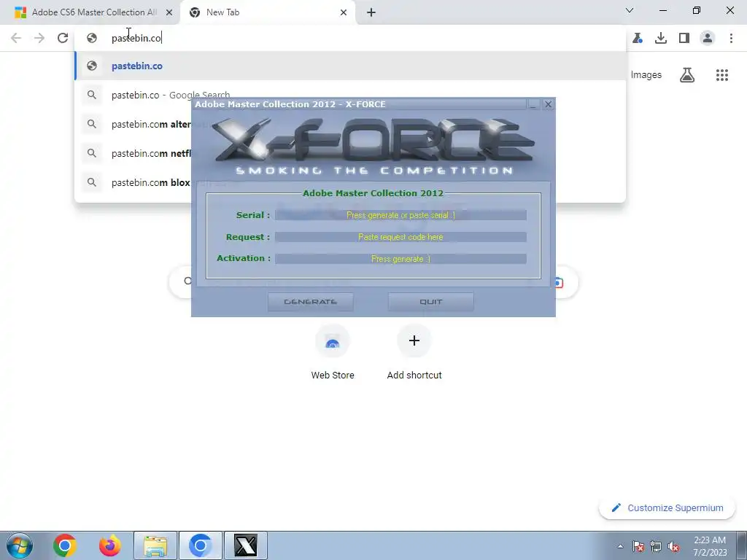Select the New Tab tab
This screenshot has height=560, width=747.
[267, 12]
